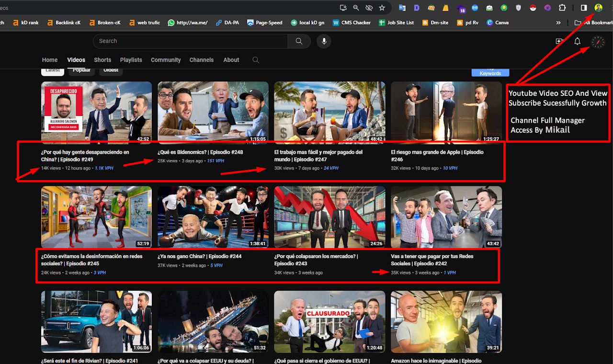Image resolution: width=613 pixels, height=364 pixels.
Task: Open the ¿Qué es Bidenomics? Episodio #248 title
Action: pyautogui.click(x=200, y=152)
